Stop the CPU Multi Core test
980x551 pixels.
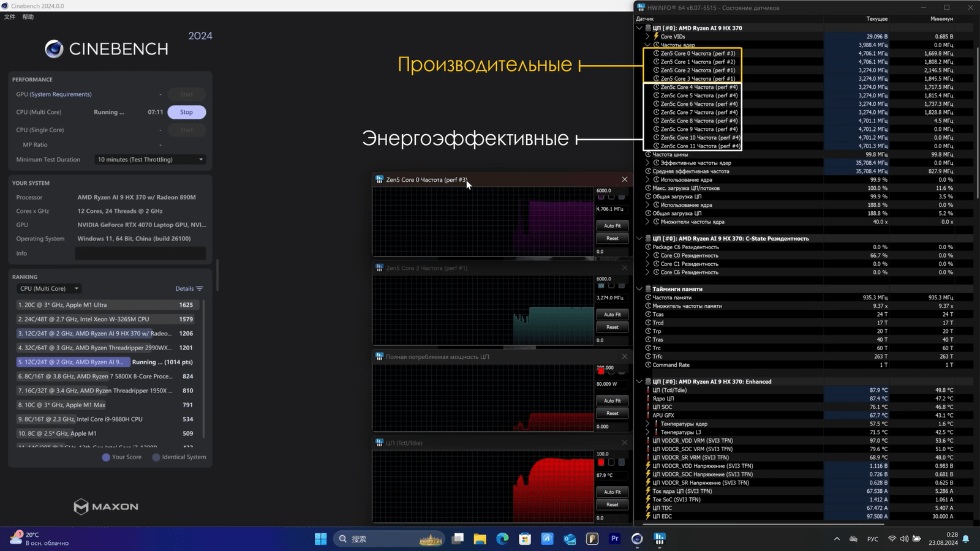point(186,112)
